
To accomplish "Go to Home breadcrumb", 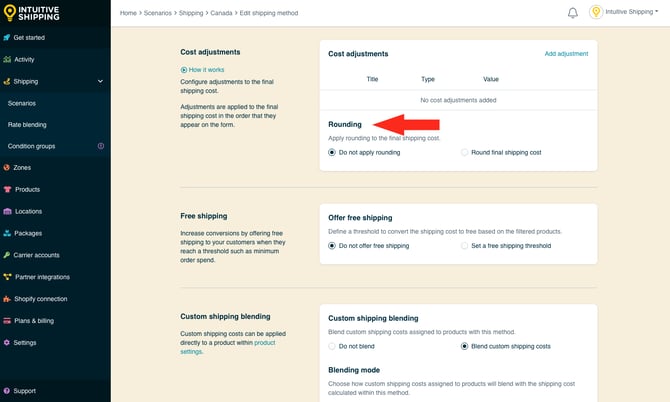I will pyautogui.click(x=128, y=13).
